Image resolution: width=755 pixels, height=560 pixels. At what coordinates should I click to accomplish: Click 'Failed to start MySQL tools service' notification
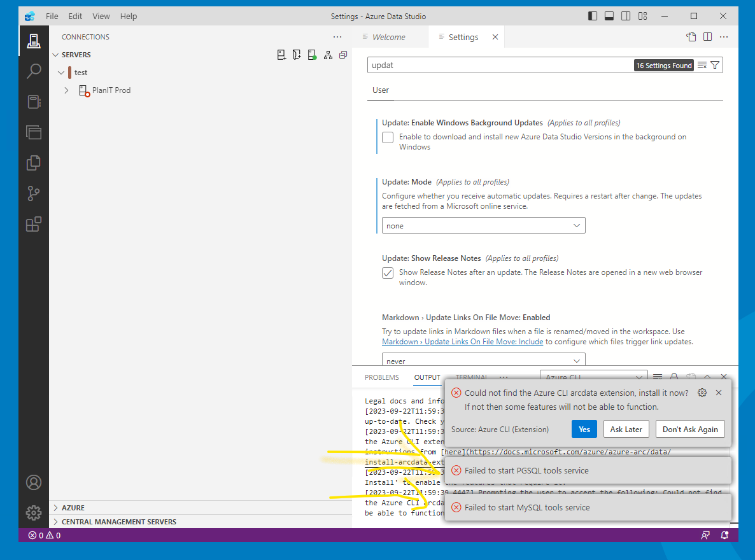588,508
